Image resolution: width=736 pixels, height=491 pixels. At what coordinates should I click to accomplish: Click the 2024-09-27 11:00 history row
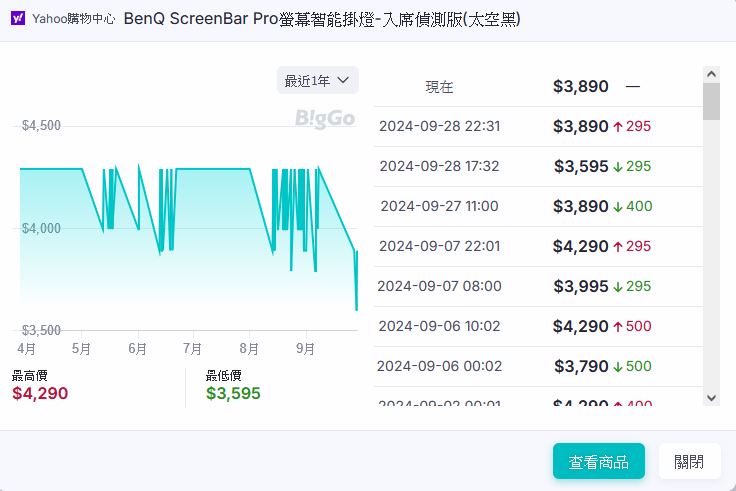(x=538, y=206)
